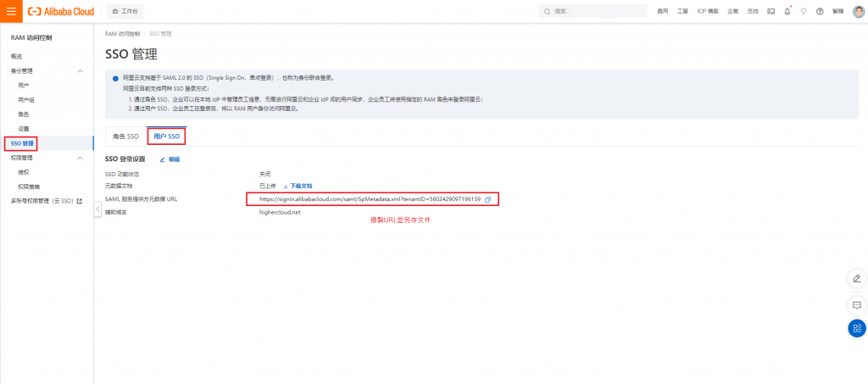Collapse the 权限管理 section

pos(80,158)
